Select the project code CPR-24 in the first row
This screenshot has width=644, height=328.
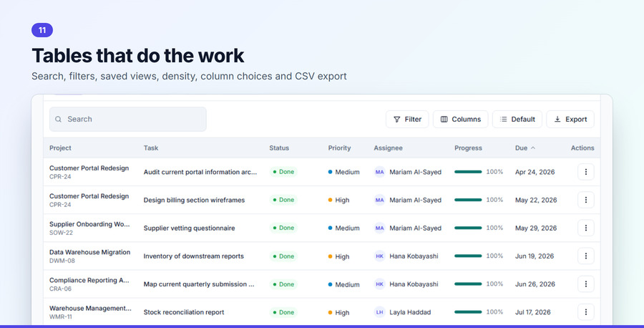click(x=60, y=177)
